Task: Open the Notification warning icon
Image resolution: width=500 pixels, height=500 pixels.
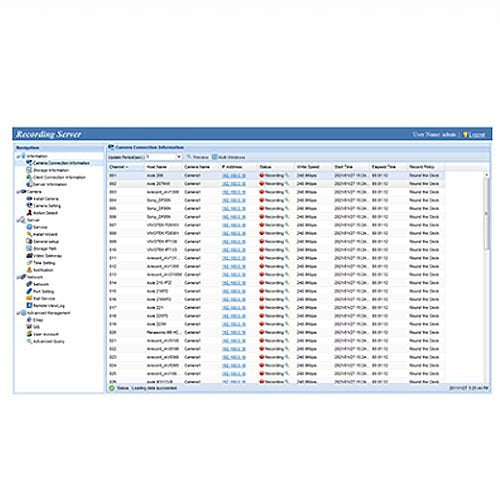Action: 29,270
